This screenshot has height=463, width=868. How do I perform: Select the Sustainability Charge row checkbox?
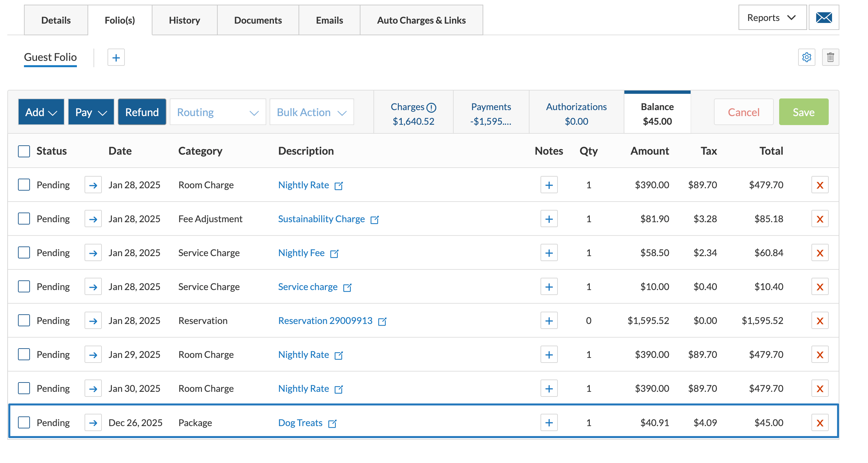[24, 219]
